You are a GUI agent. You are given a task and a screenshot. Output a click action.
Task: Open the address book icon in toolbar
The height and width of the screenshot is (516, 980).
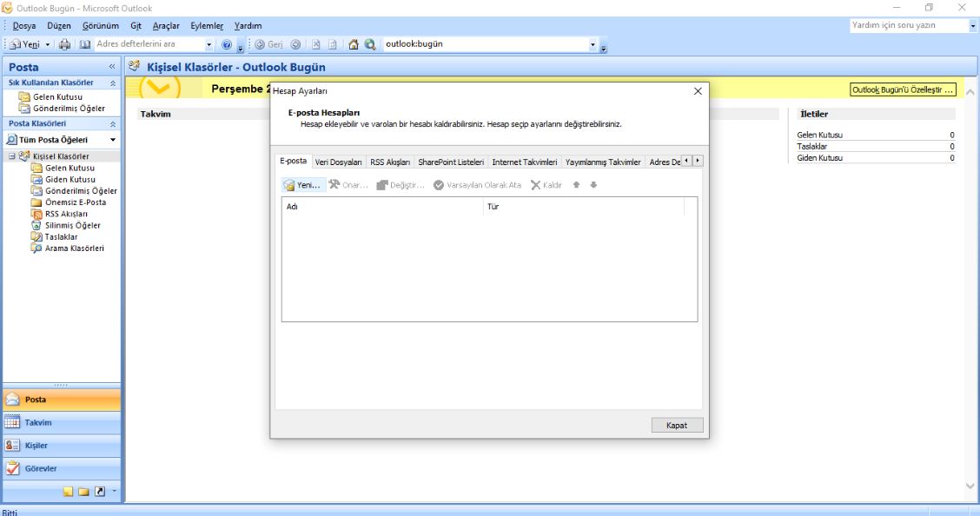(84, 44)
